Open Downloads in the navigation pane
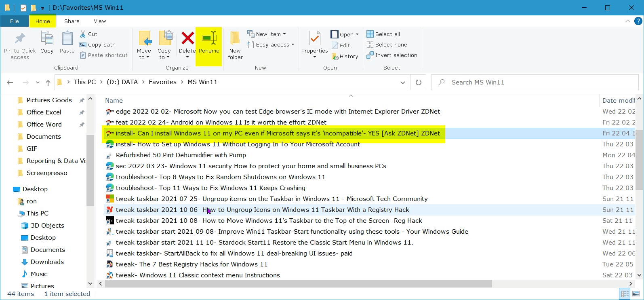The image size is (644, 300). (47, 262)
